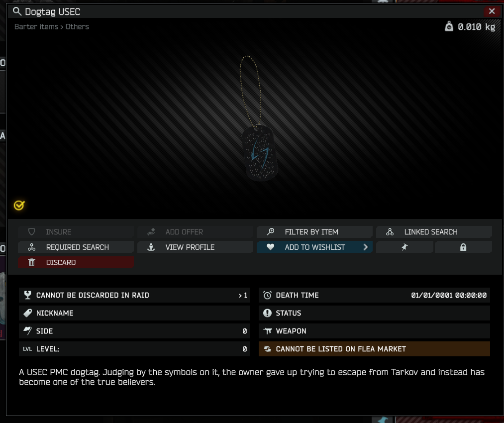Close the Dogtag USEC inspection window
Image resolution: width=504 pixels, height=423 pixels.
492,11
